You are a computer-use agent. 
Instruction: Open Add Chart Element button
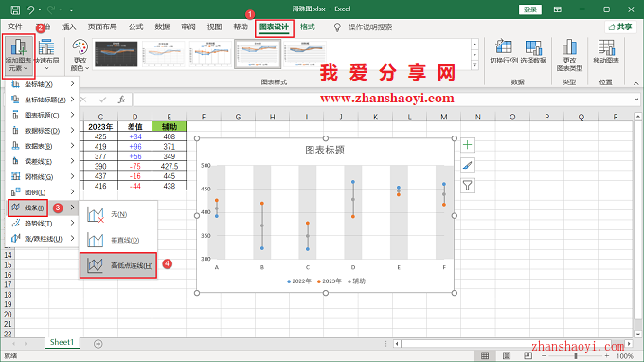19,56
